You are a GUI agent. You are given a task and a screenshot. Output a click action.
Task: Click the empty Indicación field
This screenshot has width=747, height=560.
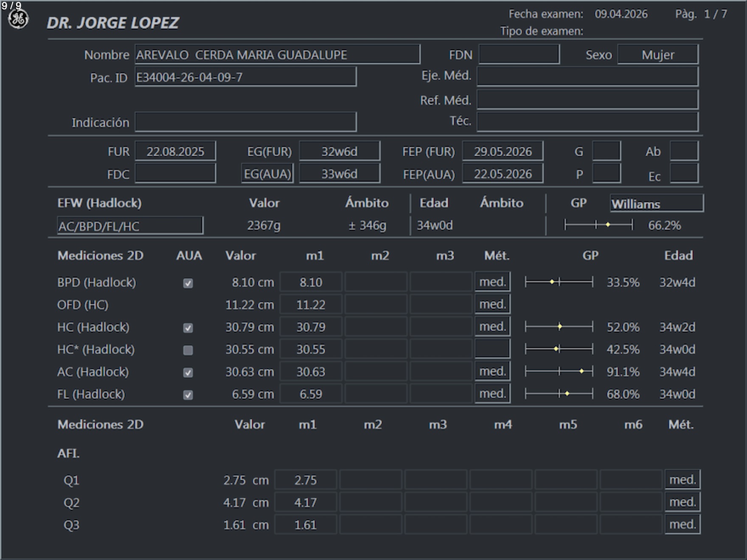(246, 123)
